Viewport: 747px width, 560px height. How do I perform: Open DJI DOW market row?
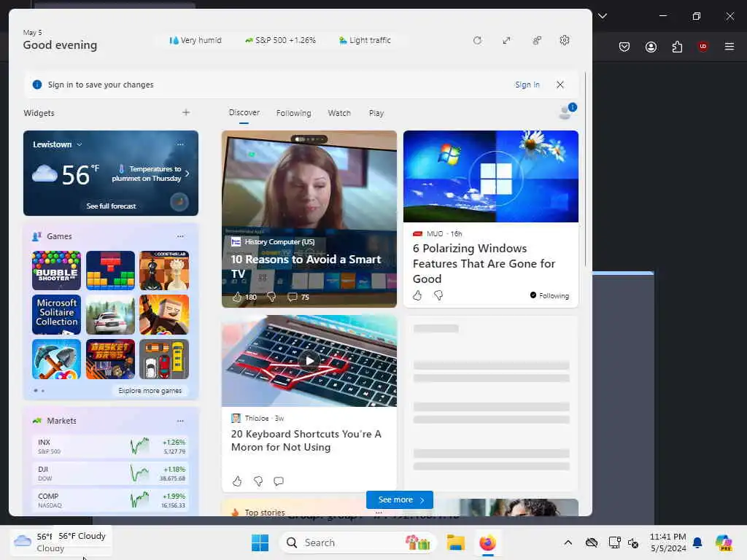[x=111, y=473]
